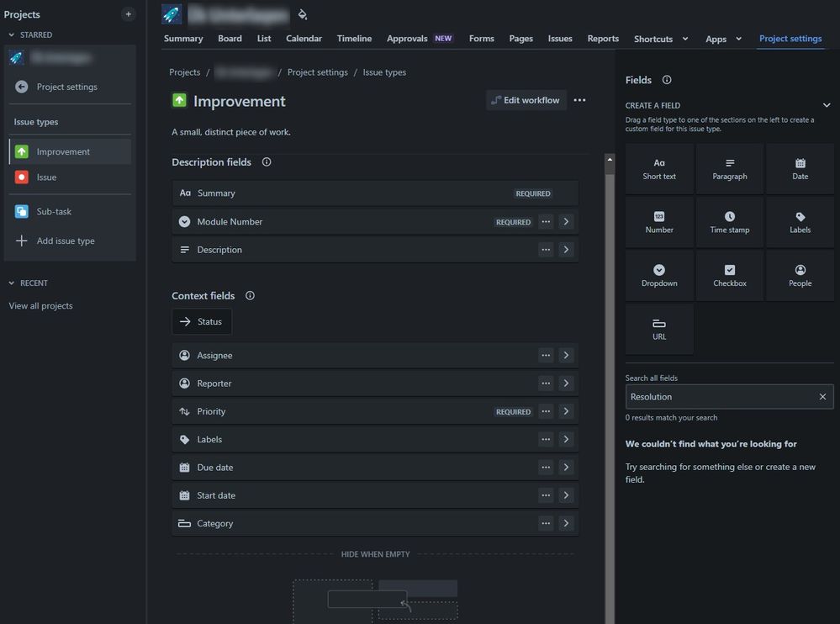Viewport: 840px width, 624px height.
Task: Click info icon next to Fields heading
Action: click(x=667, y=80)
